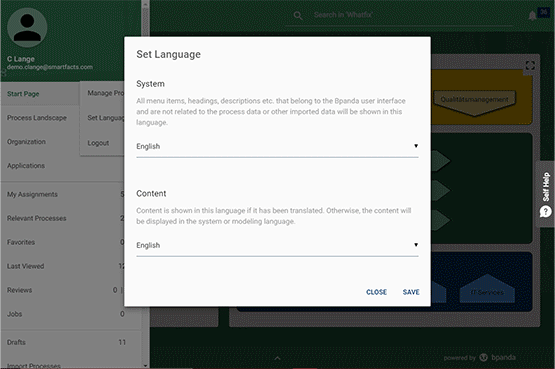Click the C Lange user name
Screen dimensions: 555x369
pyautogui.click(x=21, y=59)
